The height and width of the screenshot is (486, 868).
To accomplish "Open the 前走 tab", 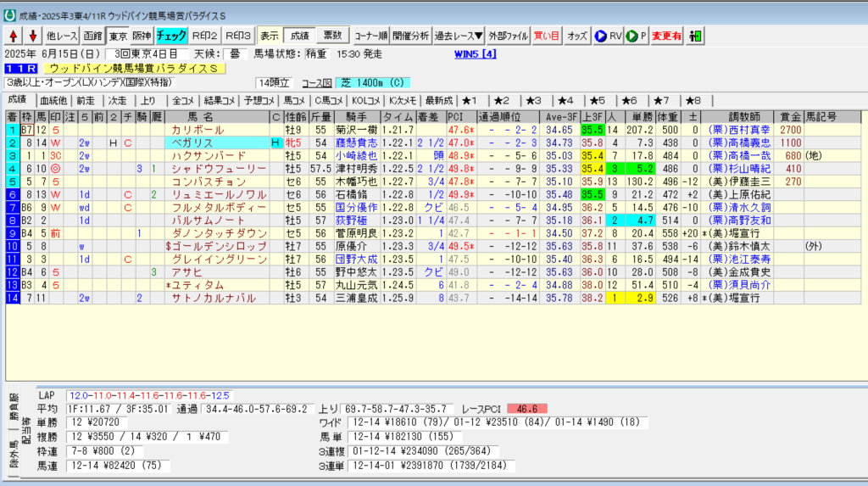I will click(x=86, y=100).
